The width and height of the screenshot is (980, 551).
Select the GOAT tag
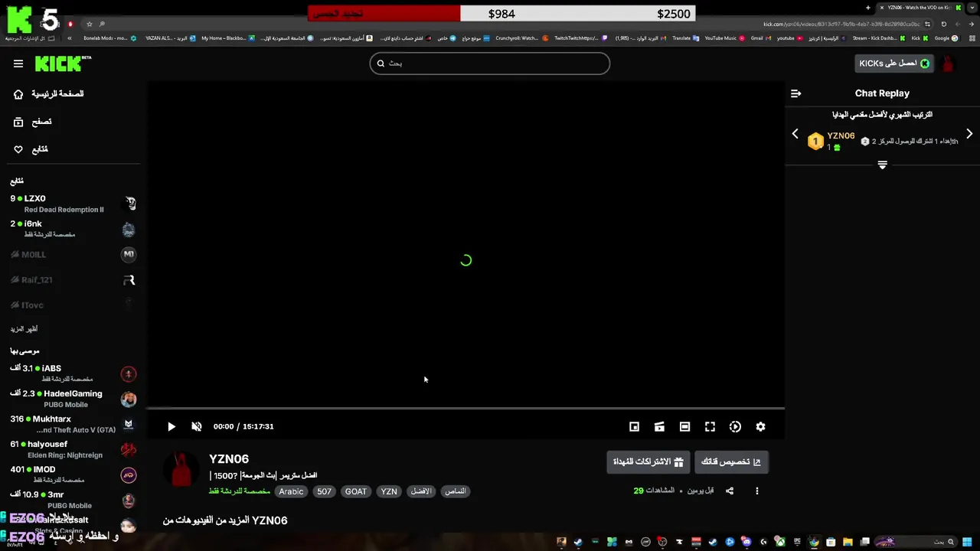pyautogui.click(x=356, y=491)
